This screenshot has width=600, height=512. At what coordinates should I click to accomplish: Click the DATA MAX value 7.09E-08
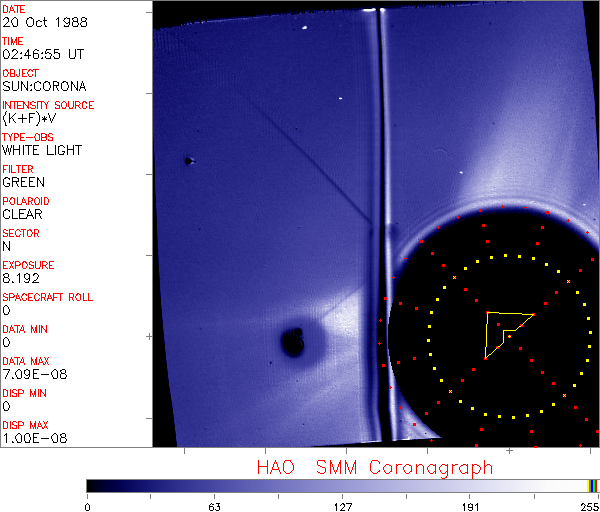pos(32,375)
